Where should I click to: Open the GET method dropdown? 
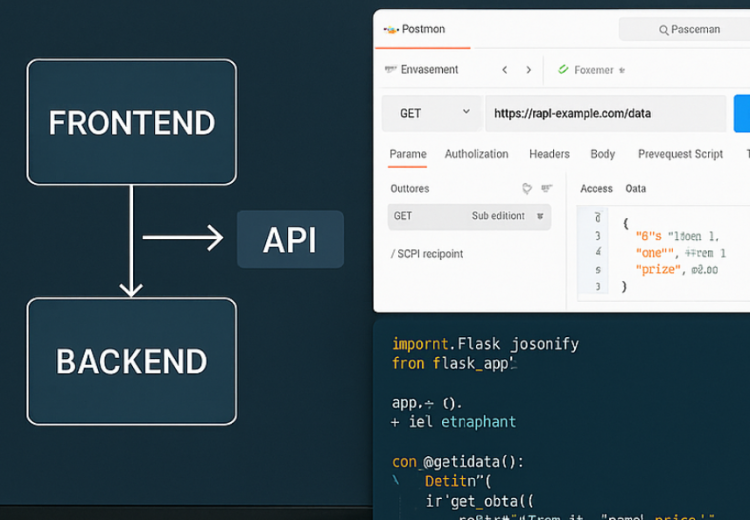pyautogui.click(x=466, y=113)
